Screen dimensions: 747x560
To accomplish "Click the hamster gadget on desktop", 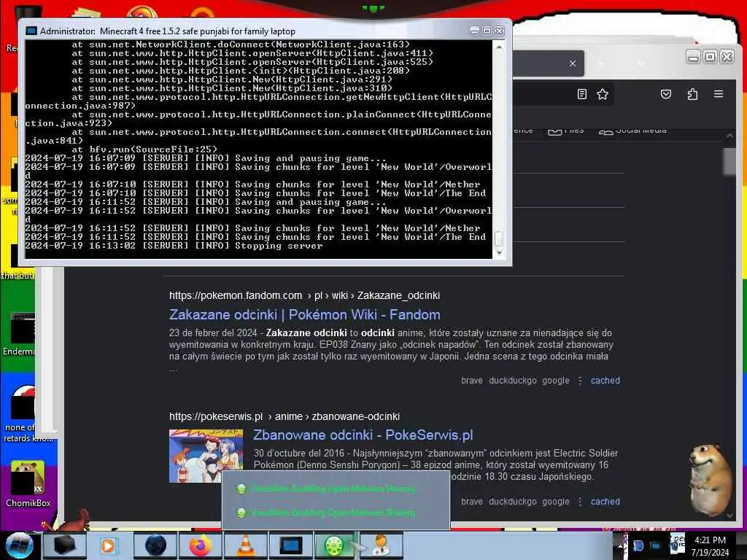I will [x=711, y=480].
